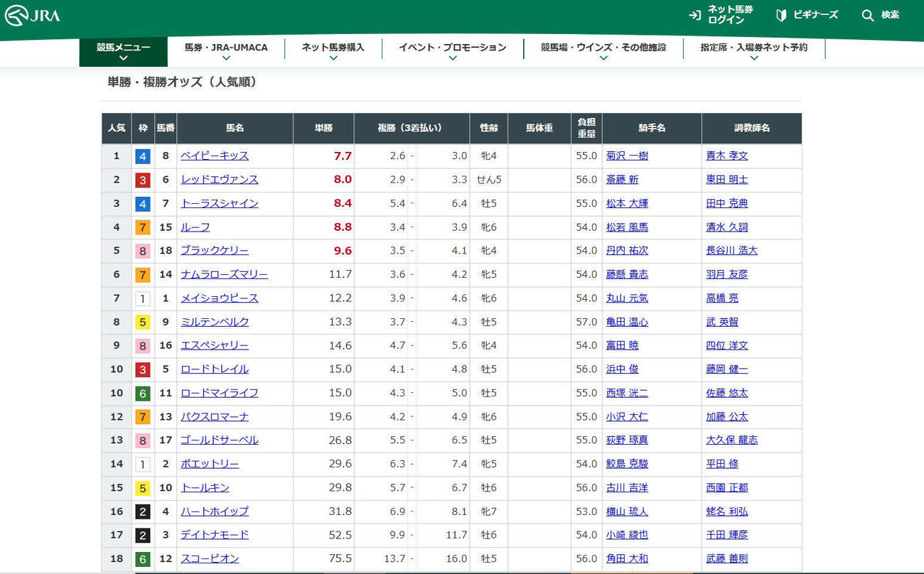Click the 人気 column header

(x=117, y=129)
